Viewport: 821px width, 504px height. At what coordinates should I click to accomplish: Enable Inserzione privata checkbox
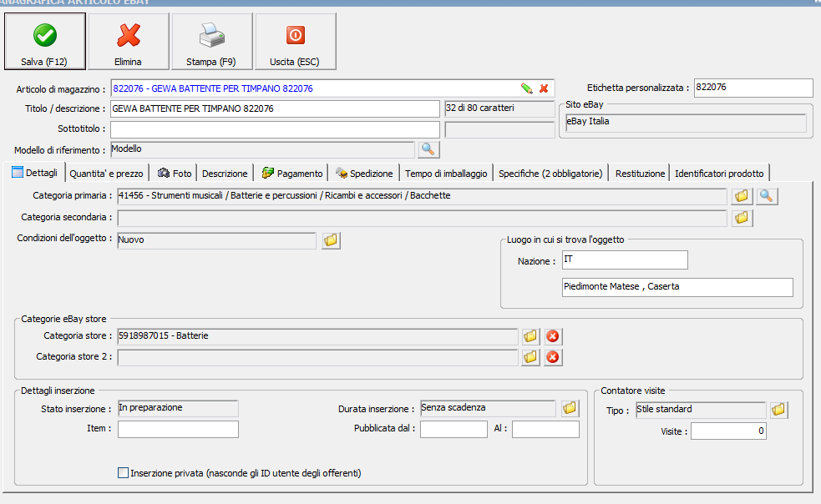pyautogui.click(x=123, y=473)
